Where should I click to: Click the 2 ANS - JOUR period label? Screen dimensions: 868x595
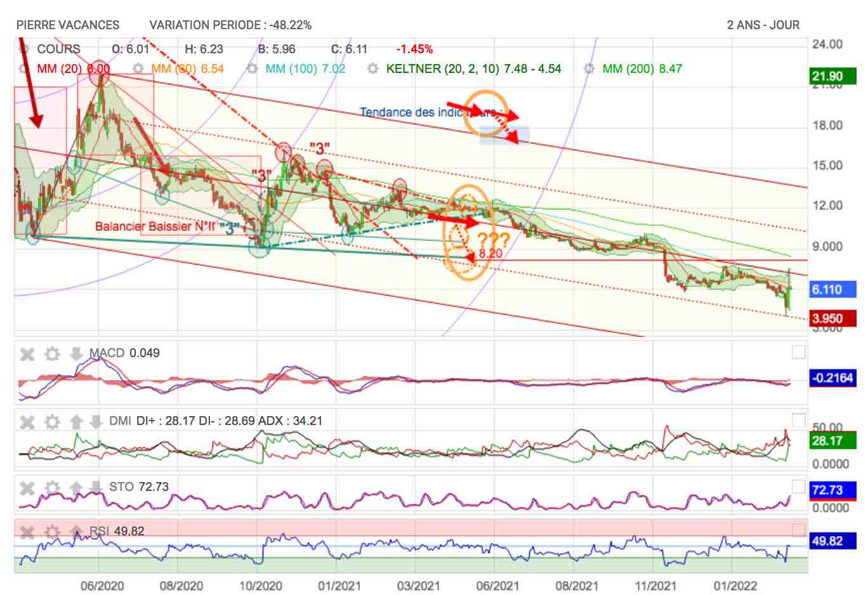pos(763,25)
